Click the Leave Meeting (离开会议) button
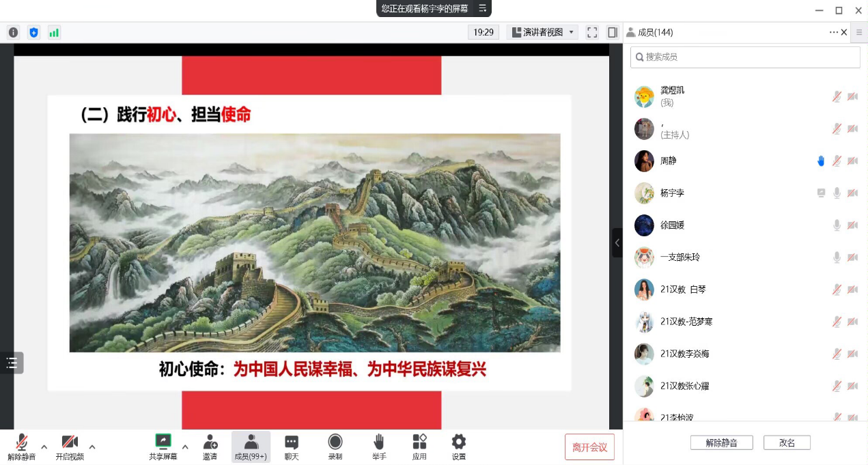 589,447
